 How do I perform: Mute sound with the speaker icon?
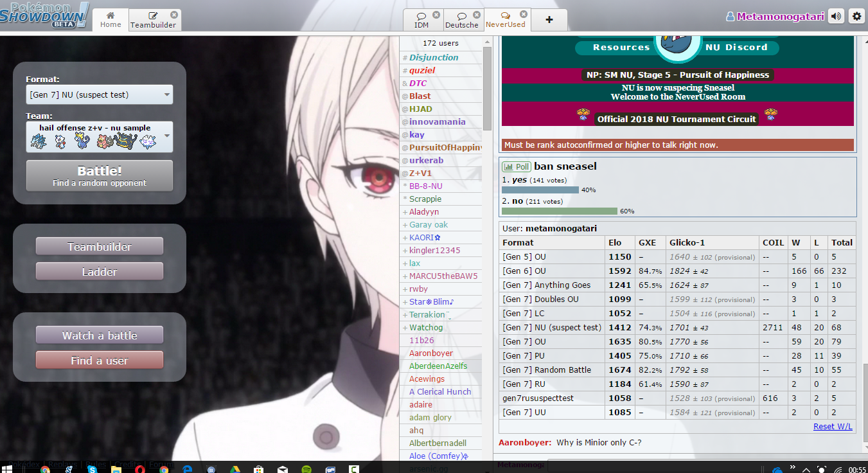tap(836, 17)
